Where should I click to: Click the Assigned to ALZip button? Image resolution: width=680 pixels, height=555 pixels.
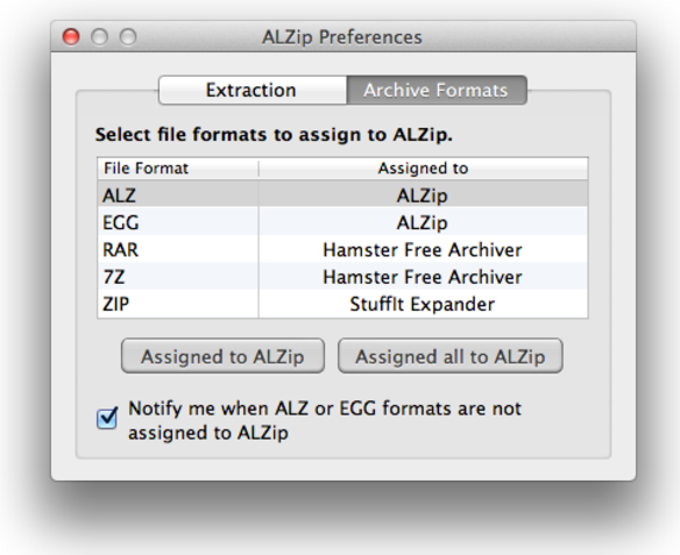coord(223,356)
